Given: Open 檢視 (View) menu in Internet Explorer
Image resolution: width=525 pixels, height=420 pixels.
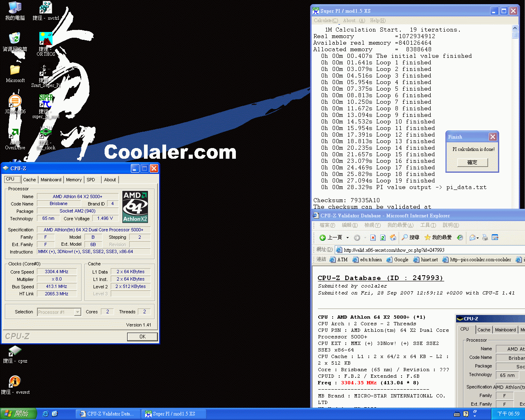Looking at the screenshot, I should click(372, 225).
